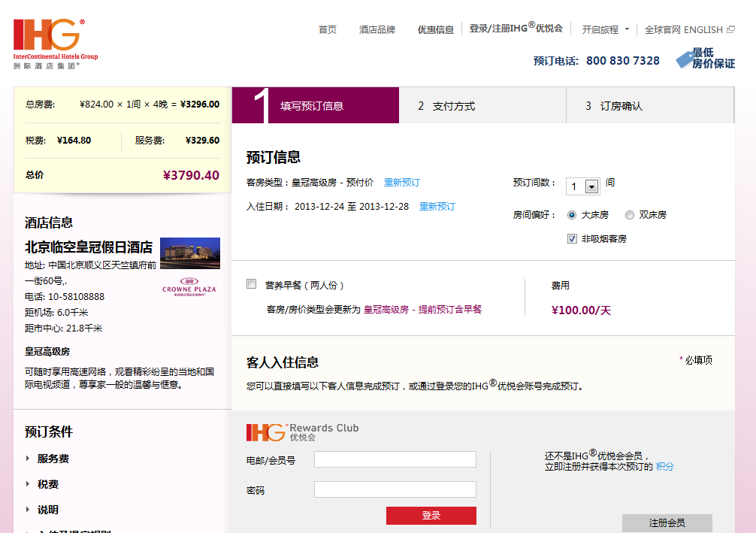Click the 客人入住信息 heading
The height and width of the screenshot is (533, 756).
point(283,362)
